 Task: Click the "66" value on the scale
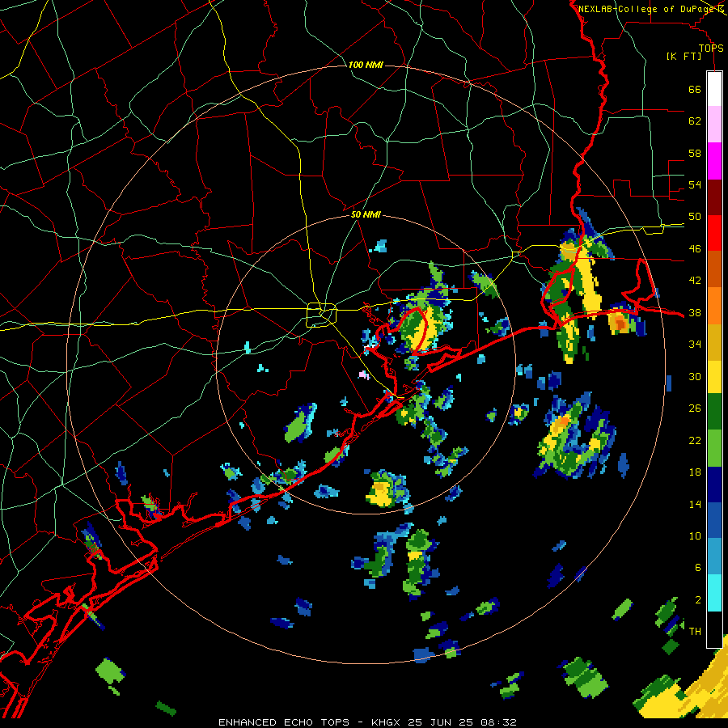[695, 90]
